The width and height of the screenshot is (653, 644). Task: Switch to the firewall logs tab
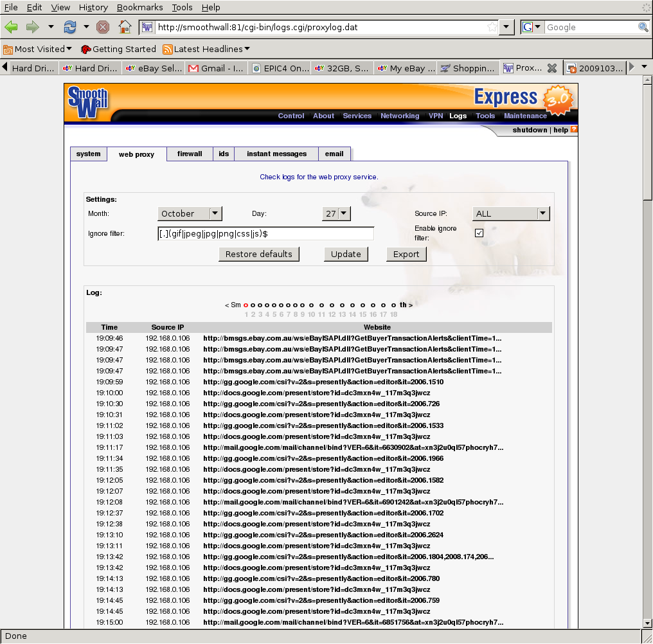click(x=190, y=154)
